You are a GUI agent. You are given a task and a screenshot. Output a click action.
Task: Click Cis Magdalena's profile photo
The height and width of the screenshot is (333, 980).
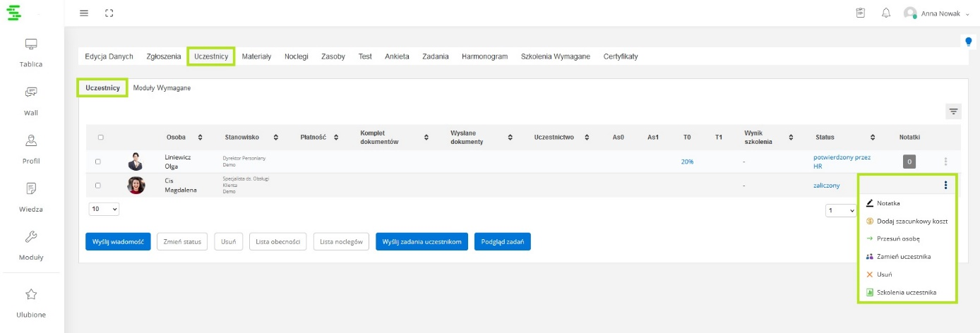pos(136,186)
